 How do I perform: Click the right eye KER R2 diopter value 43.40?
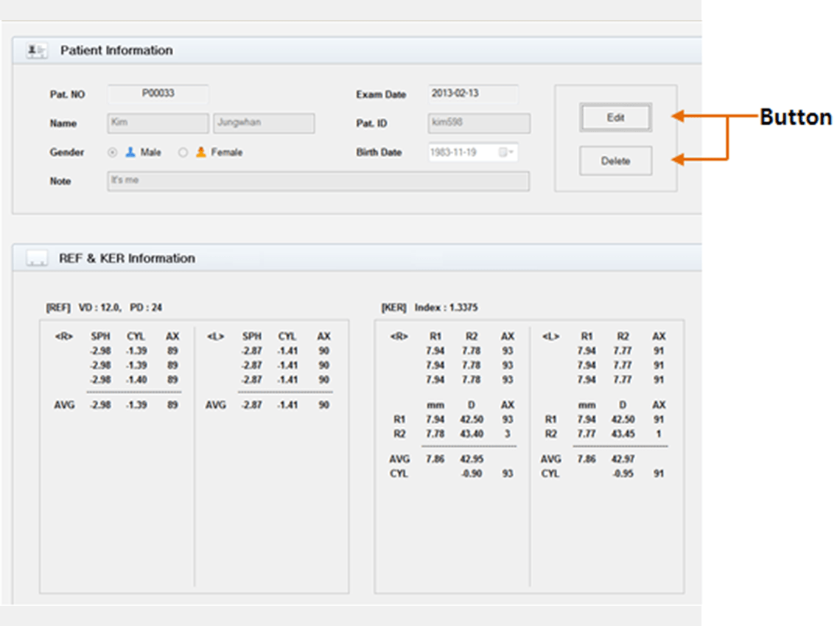472,434
